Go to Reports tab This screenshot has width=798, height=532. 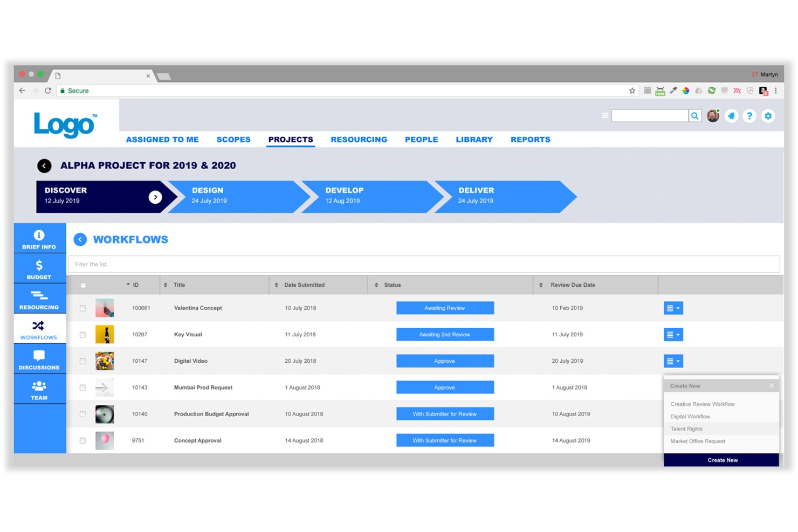pos(531,140)
